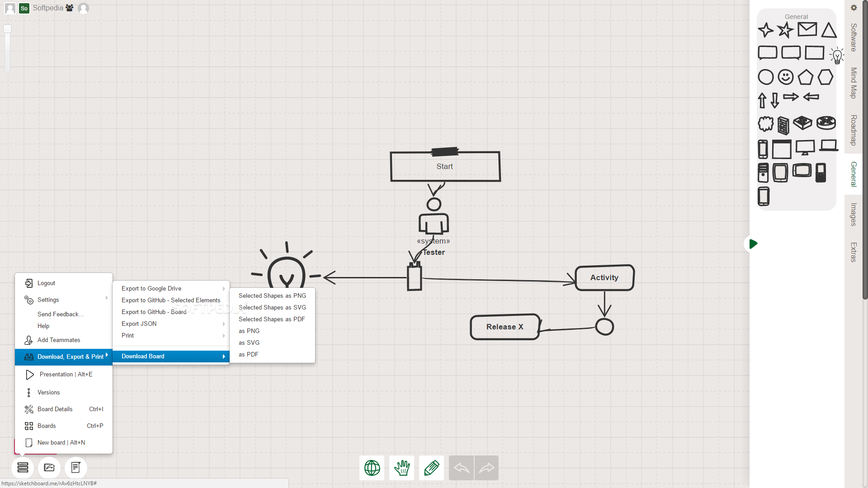
Task: Pick the envelope shape from General
Action: [x=807, y=30]
